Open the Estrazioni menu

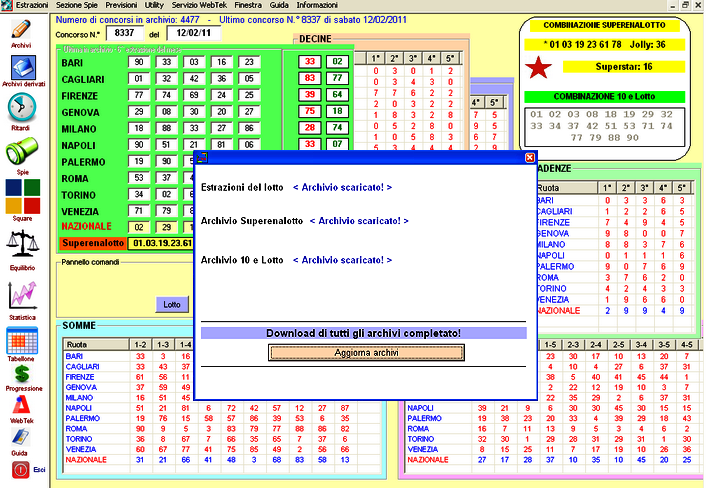[32, 5]
